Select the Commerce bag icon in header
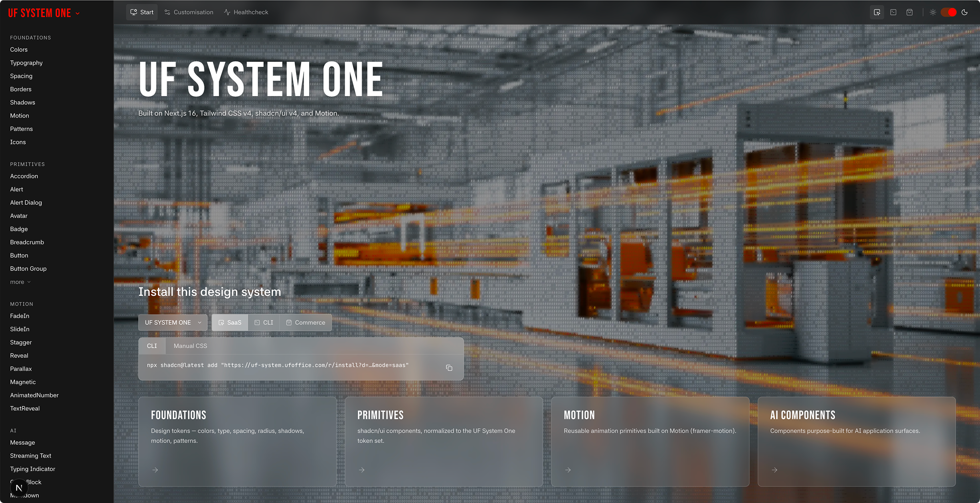This screenshot has width=980, height=503. pyautogui.click(x=909, y=12)
